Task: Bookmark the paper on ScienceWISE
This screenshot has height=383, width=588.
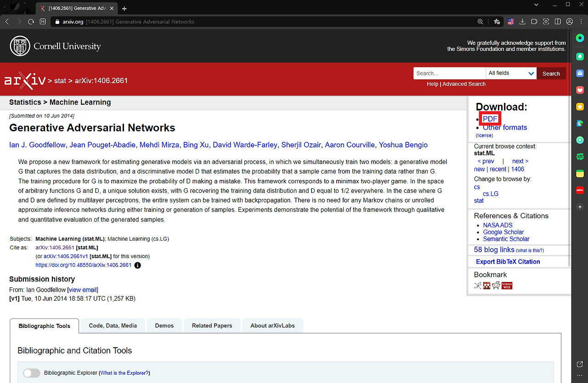Action: pyautogui.click(x=507, y=285)
